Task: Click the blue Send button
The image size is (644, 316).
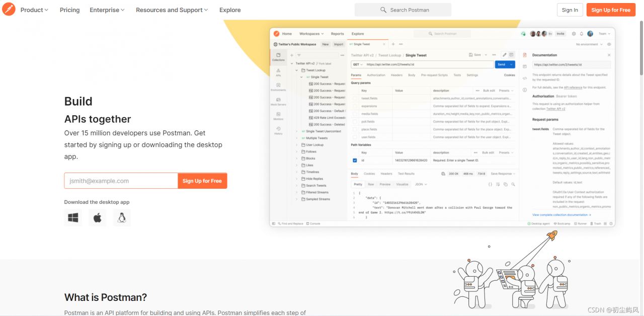Action: point(505,64)
